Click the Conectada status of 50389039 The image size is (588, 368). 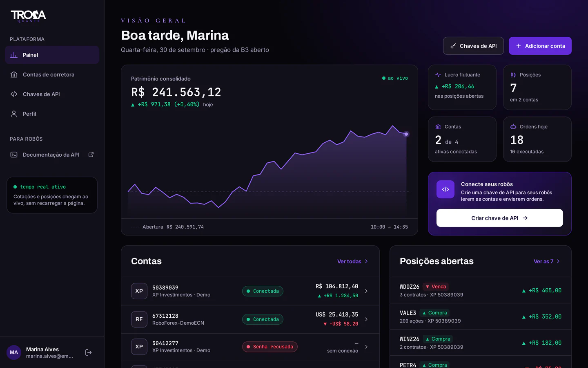263,291
